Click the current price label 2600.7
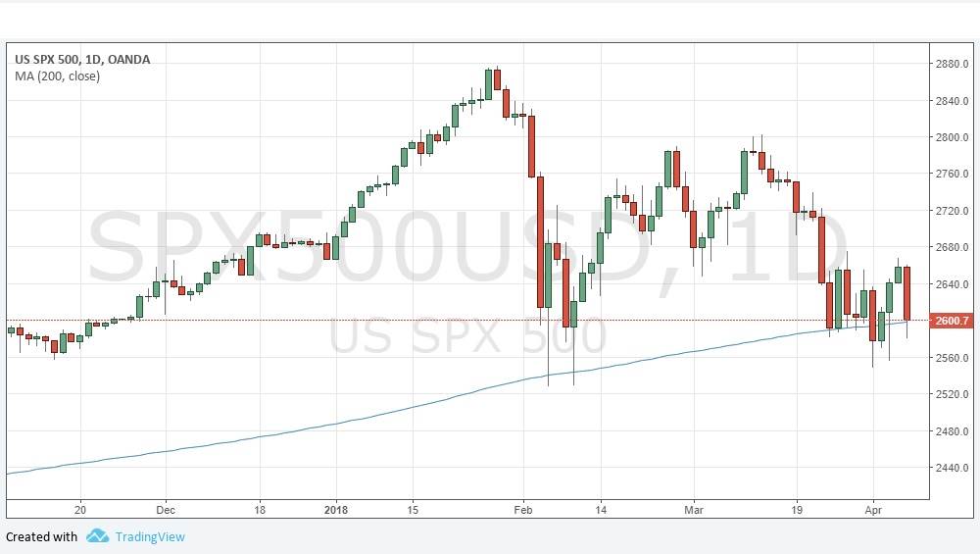The image size is (980, 554). (953, 321)
